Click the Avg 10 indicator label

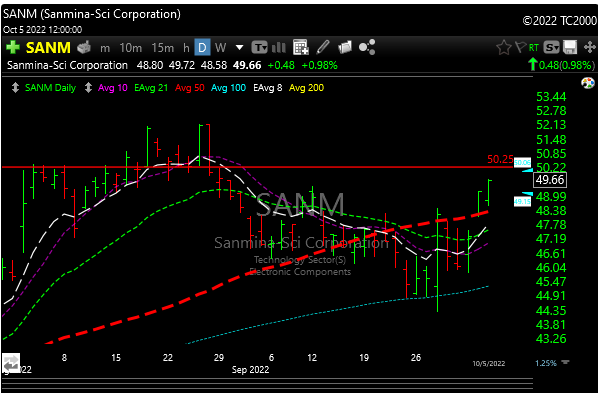click(113, 88)
